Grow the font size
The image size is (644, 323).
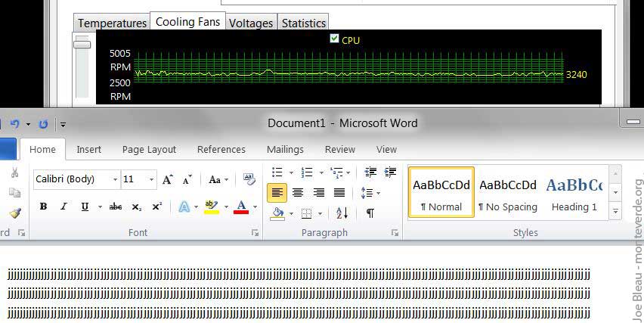coord(168,179)
